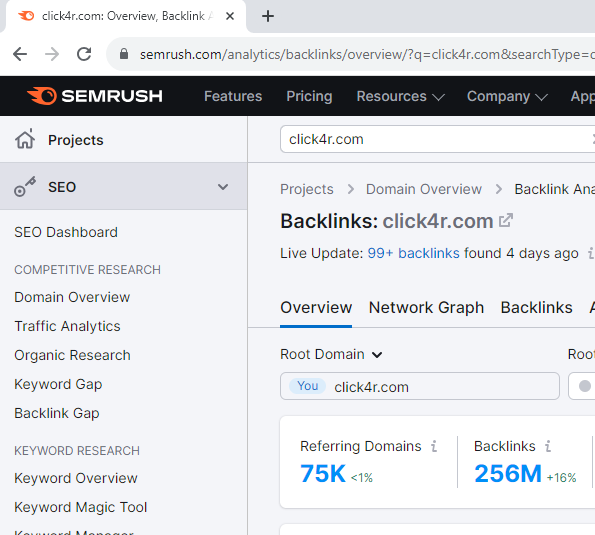Image resolution: width=595 pixels, height=535 pixels.
Task: Open the 99+ backlinks link
Action: (413, 253)
